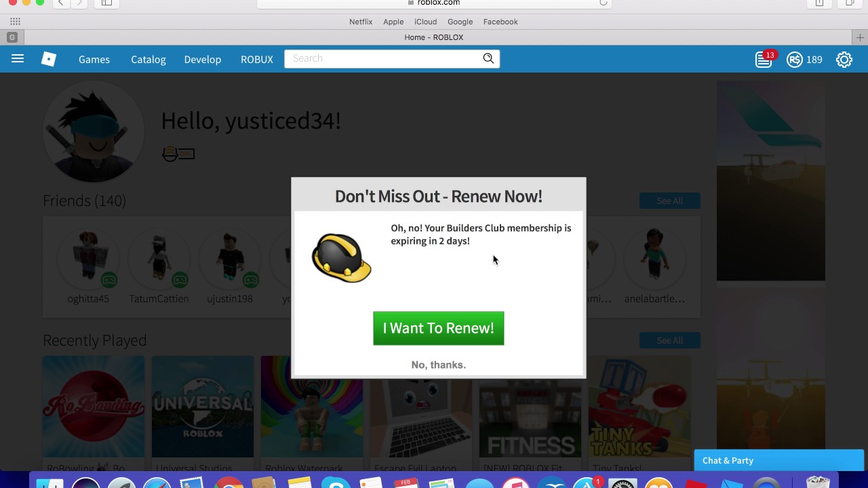Open friend anelabartle's avatar
Viewport: 868px width, 488px height.
[x=654, y=259]
